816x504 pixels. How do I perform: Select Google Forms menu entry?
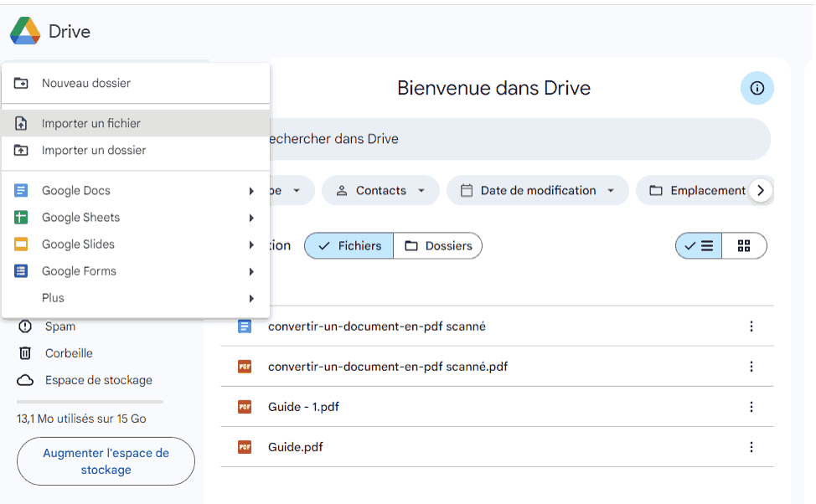coord(136,271)
